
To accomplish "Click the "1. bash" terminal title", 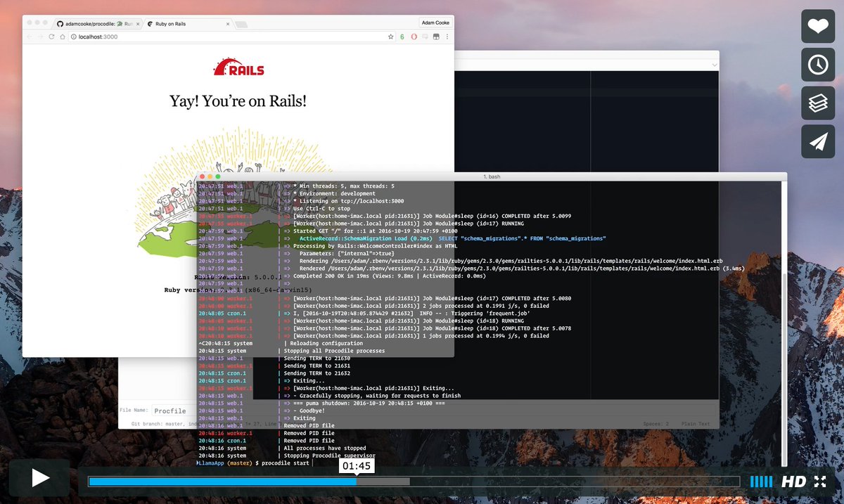I will 492,176.
